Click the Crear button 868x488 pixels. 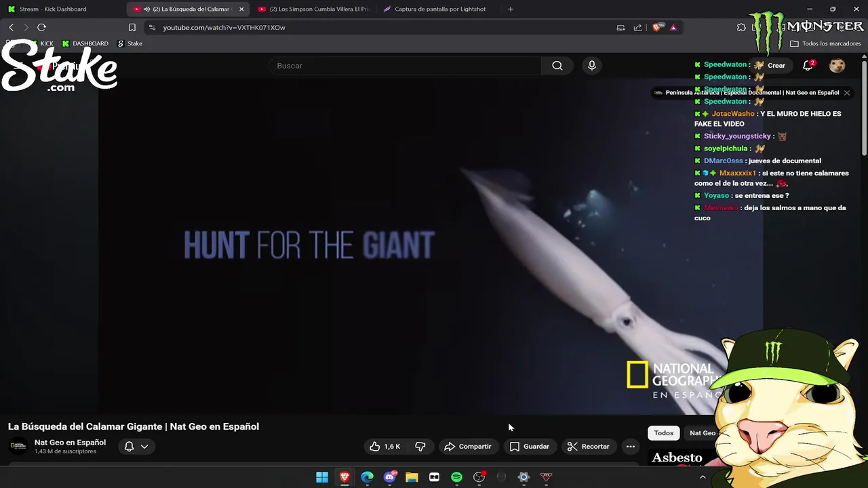(770, 65)
